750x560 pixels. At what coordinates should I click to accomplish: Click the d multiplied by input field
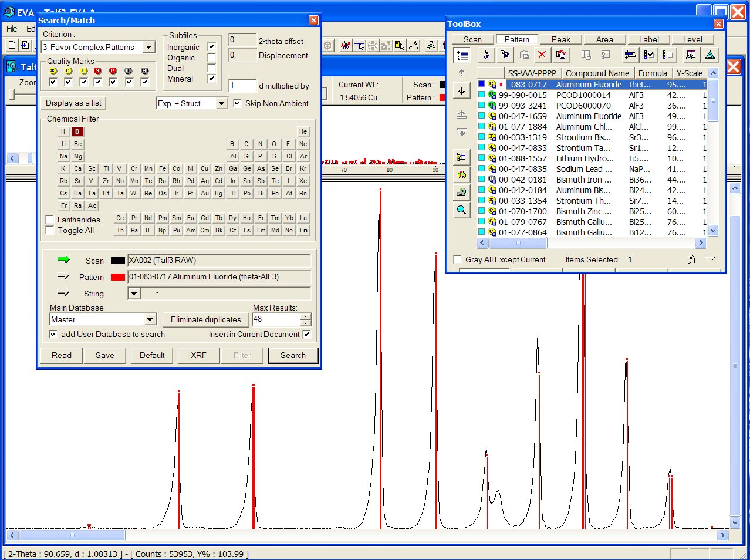click(242, 86)
